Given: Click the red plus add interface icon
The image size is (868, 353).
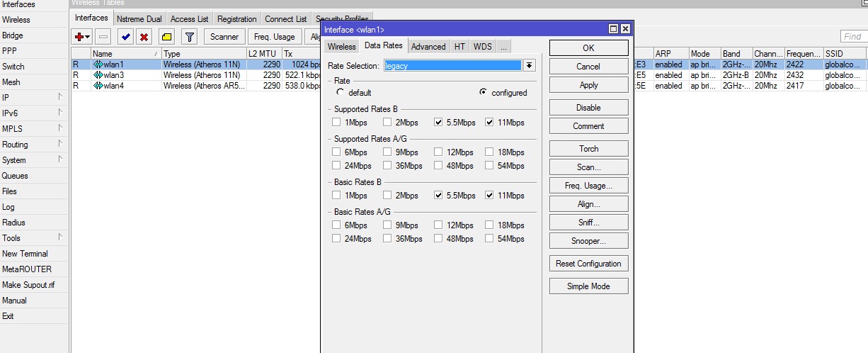Looking at the screenshot, I should coord(79,36).
